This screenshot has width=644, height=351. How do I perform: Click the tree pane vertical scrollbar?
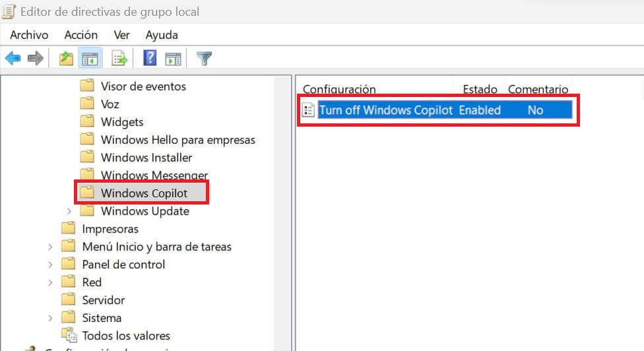click(x=282, y=212)
